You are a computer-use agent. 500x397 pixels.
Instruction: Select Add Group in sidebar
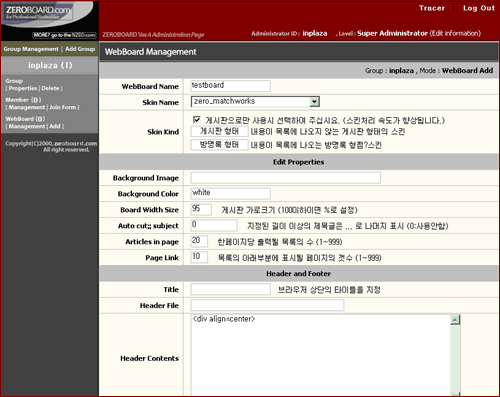(x=80, y=49)
